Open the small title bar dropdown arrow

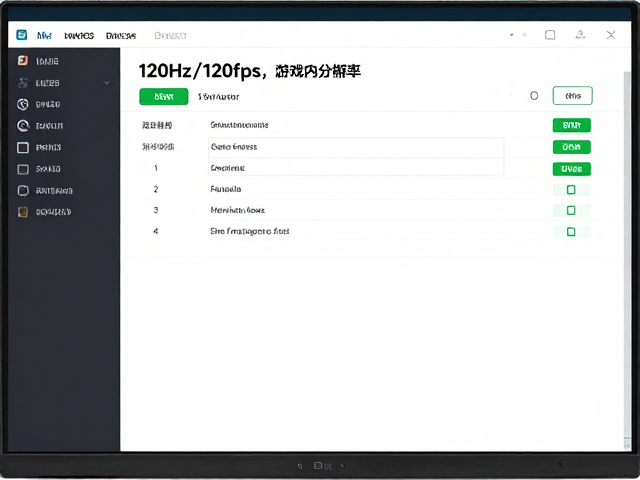(x=511, y=35)
